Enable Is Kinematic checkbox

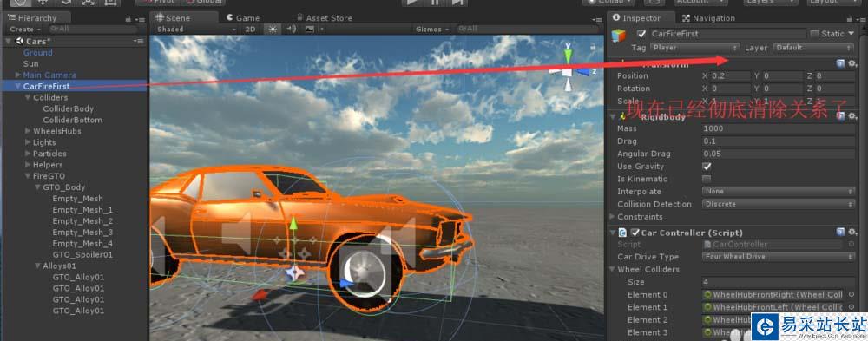(707, 179)
